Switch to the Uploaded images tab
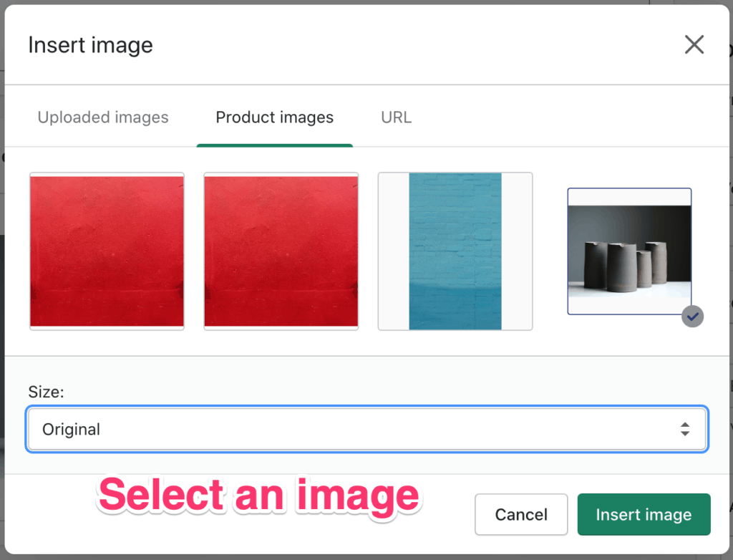This screenshot has width=733, height=560. pos(102,117)
